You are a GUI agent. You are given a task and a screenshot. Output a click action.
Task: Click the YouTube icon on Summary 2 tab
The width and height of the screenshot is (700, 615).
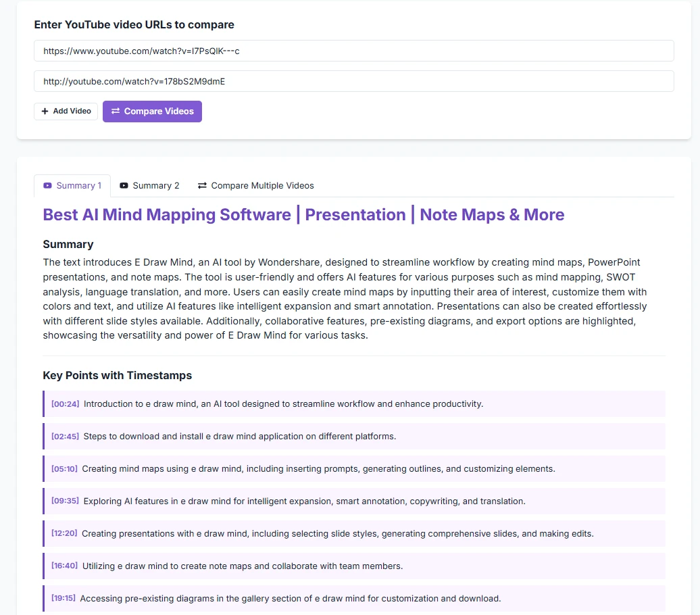point(124,186)
